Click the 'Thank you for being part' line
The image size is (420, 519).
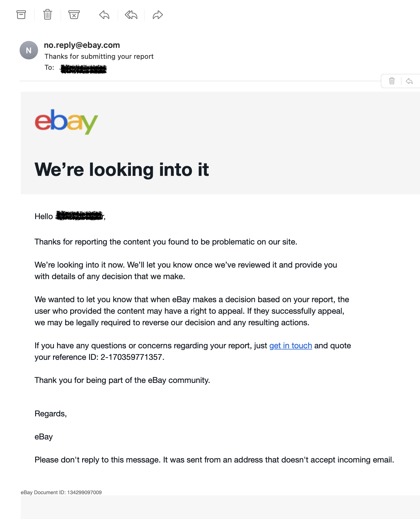click(x=122, y=380)
